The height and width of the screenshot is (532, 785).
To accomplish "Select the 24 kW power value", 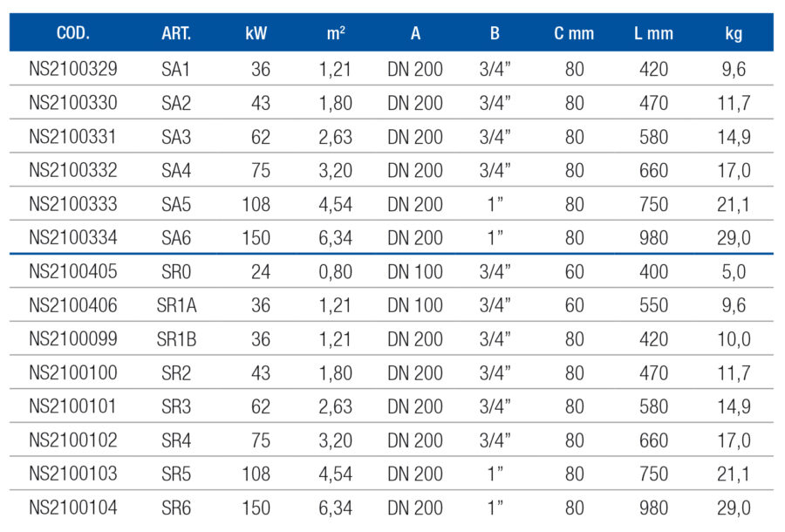I will (260, 271).
